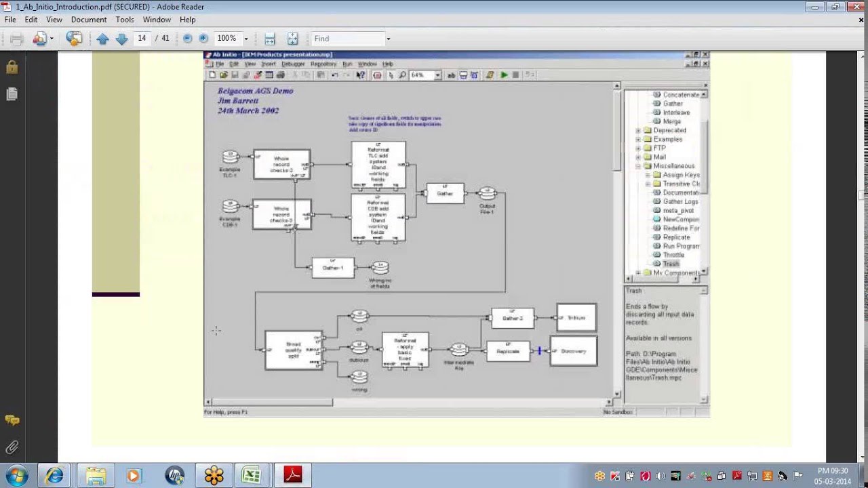Click the Stop square in Ab Initio toolbar

pos(515,75)
